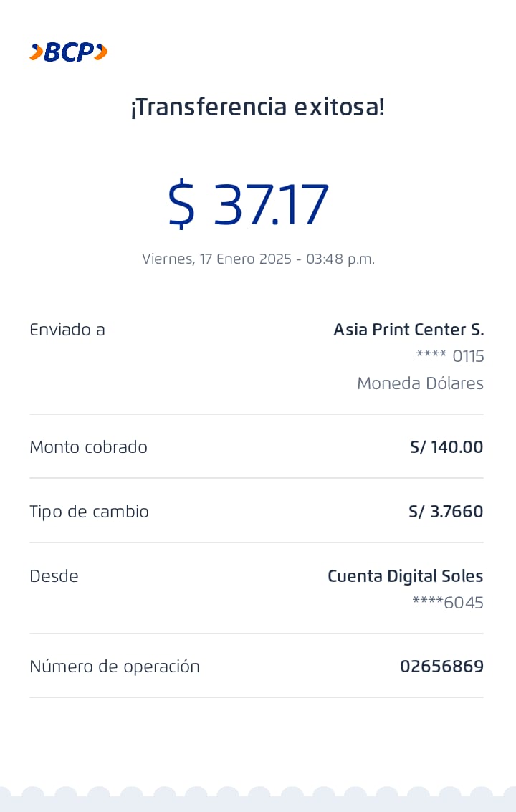Click the dollar sign of the transferred amount

181,204
